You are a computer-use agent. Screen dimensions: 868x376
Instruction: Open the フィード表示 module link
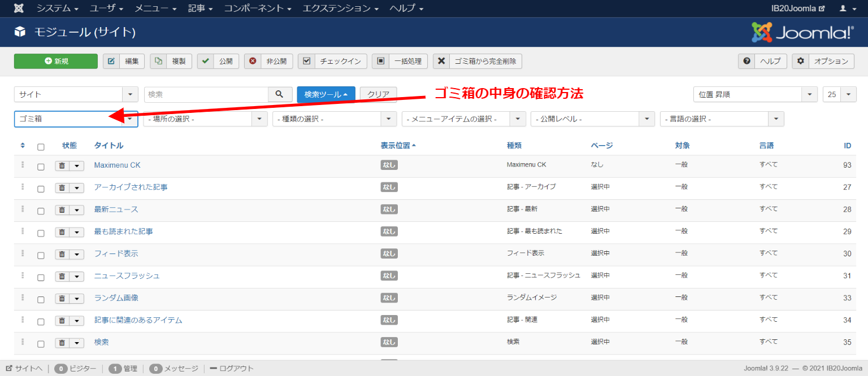(116, 253)
